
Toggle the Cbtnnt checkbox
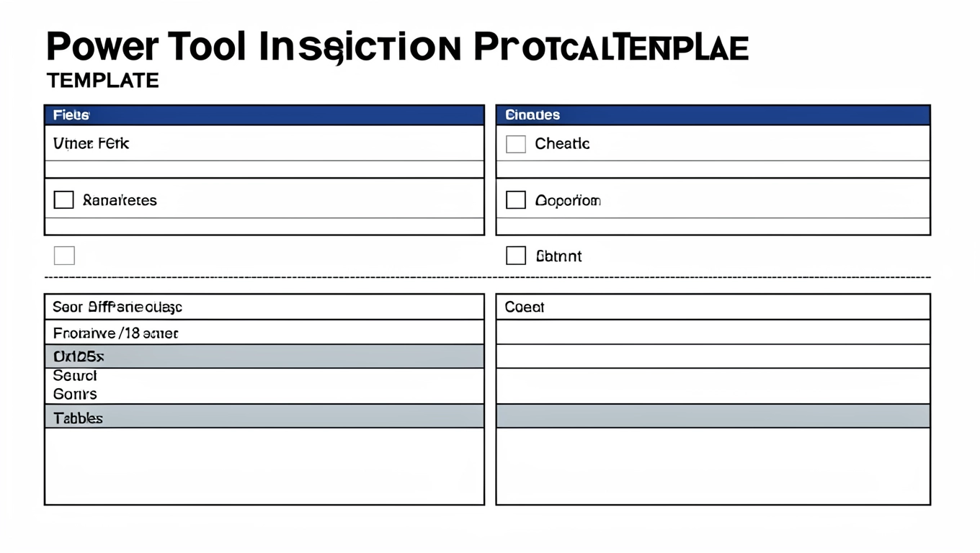pos(516,256)
